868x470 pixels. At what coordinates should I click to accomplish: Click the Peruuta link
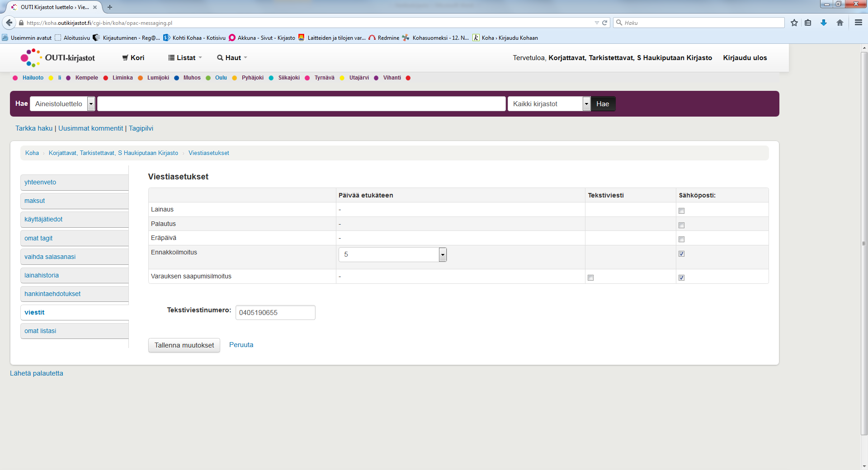pos(241,345)
